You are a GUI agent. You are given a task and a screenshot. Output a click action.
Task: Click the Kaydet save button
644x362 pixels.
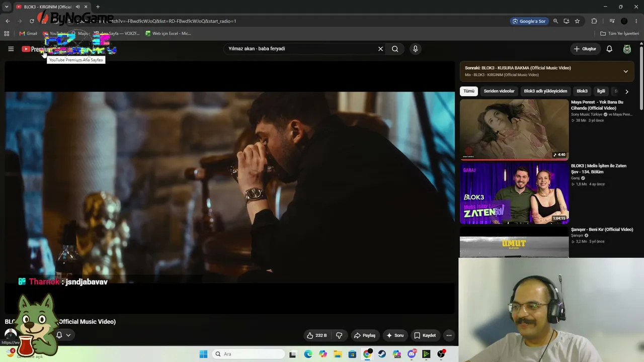coord(425,335)
